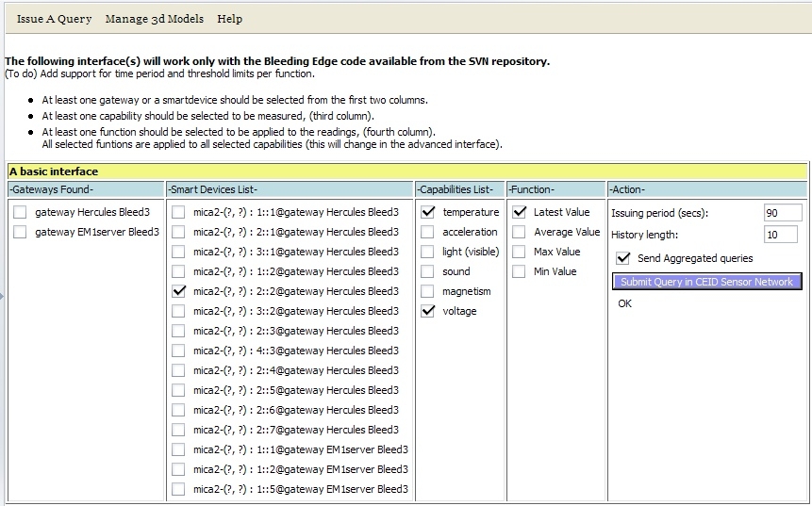The width and height of the screenshot is (812, 506).
Task: Check the magnetism capability
Action: (x=428, y=291)
